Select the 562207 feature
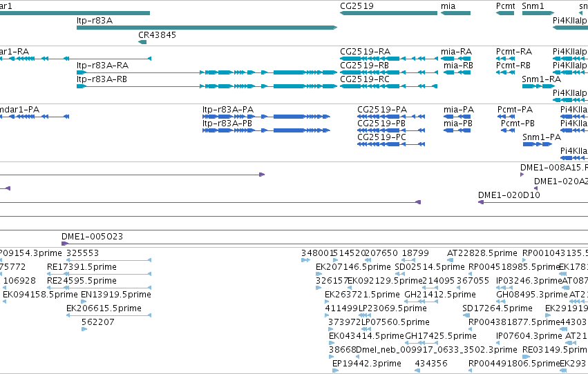 (x=84, y=329)
